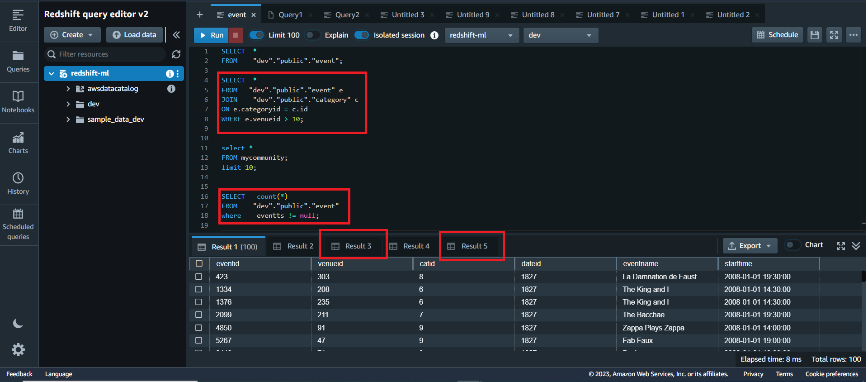This screenshot has width=868, height=382.
Task: Turn on the Chart toggle
Action: (793, 245)
